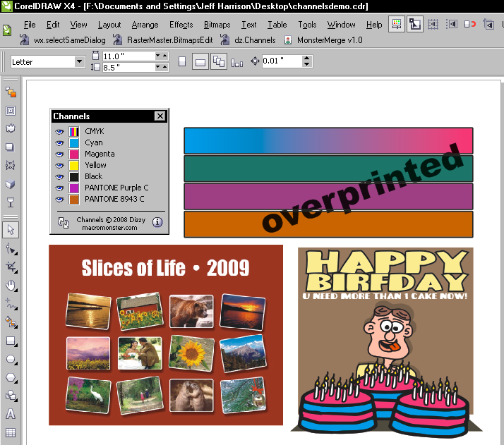Viewport: 504px width, 445px height.
Task: Open the Window menu
Action: (x=341, y=25)
